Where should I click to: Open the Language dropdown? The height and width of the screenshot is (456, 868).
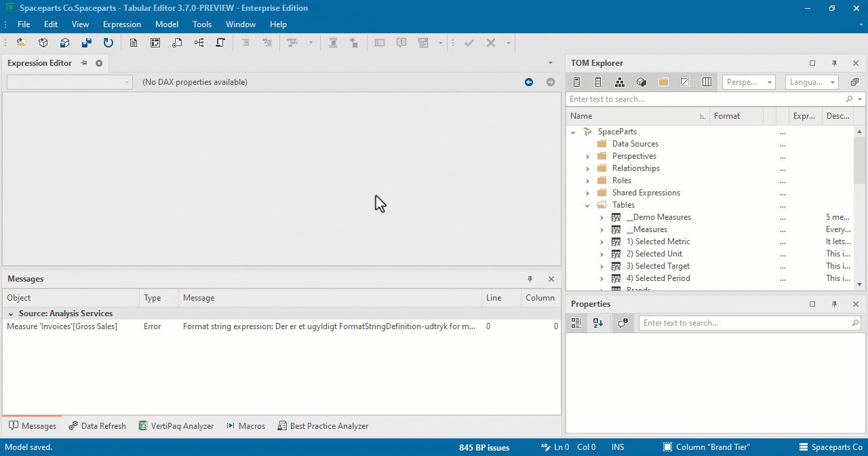[x=832, y=81]
